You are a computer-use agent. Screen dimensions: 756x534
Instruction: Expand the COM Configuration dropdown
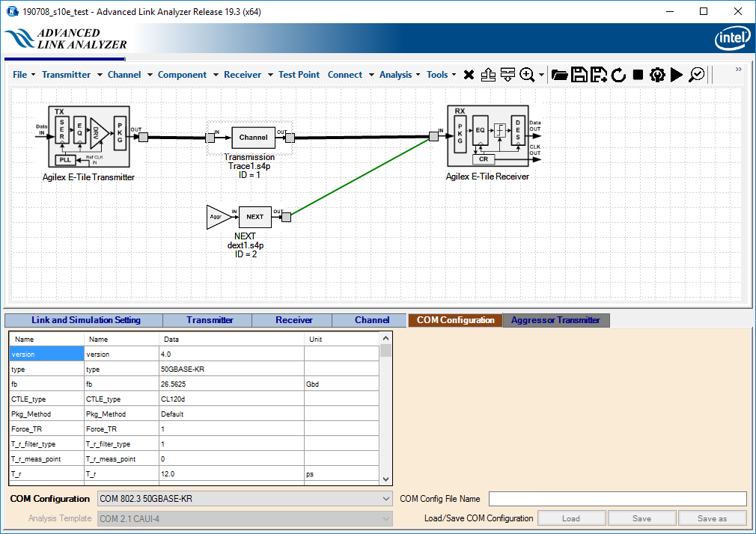[386, 499]
